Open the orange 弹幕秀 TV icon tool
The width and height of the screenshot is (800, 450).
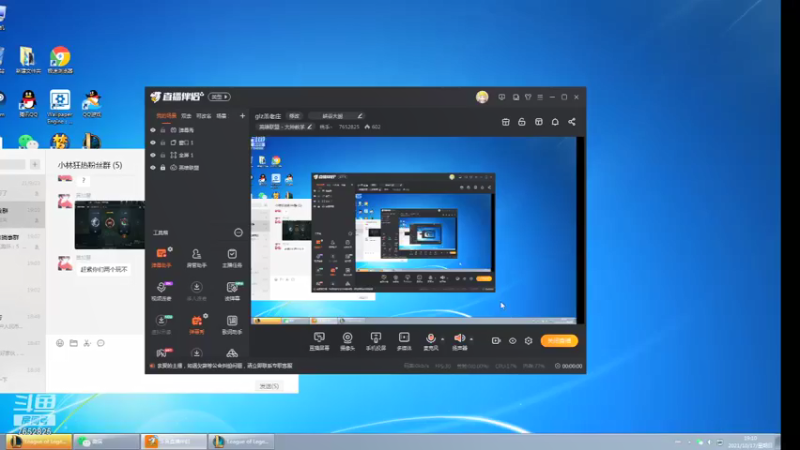pos(197,324)
